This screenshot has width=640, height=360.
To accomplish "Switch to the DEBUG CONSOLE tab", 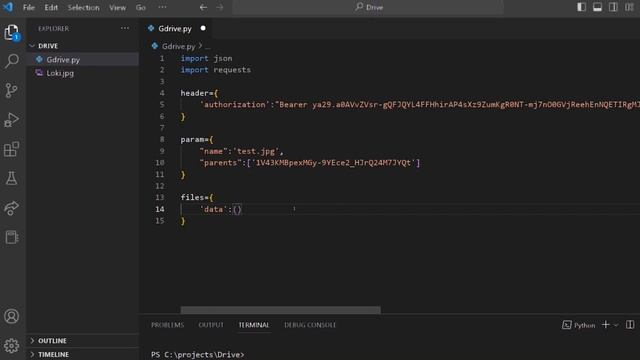I will [x=310, y=325].
